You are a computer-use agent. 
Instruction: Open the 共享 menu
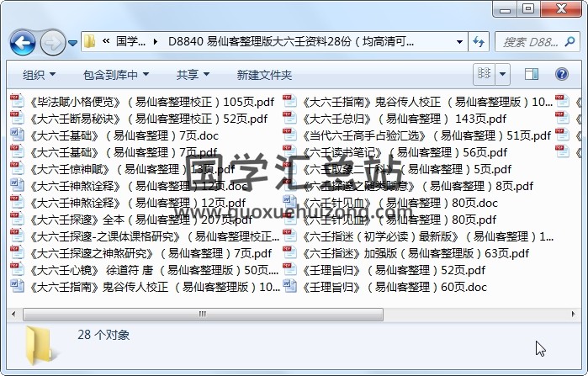[193, 75]
